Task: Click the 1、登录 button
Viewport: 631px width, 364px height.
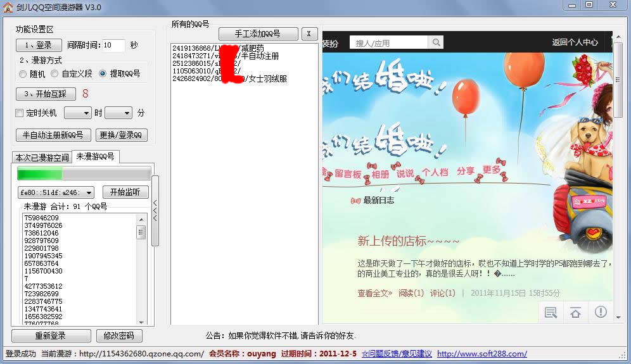Action: pos(39,45)
